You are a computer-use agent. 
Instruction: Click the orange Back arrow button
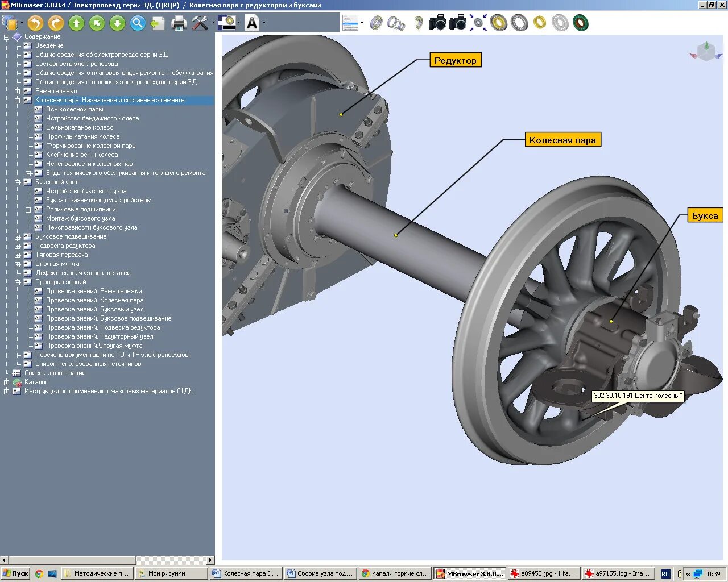coord(35,23)
